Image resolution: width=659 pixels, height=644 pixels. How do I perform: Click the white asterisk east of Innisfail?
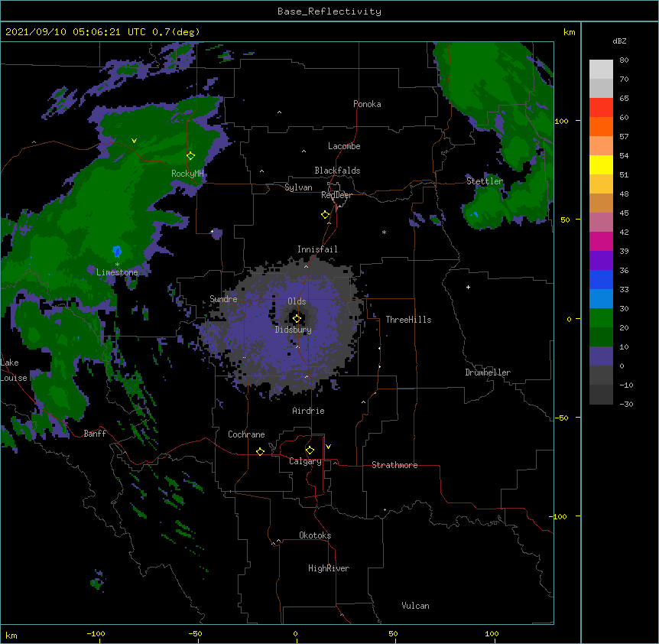(x=384, y=232)
